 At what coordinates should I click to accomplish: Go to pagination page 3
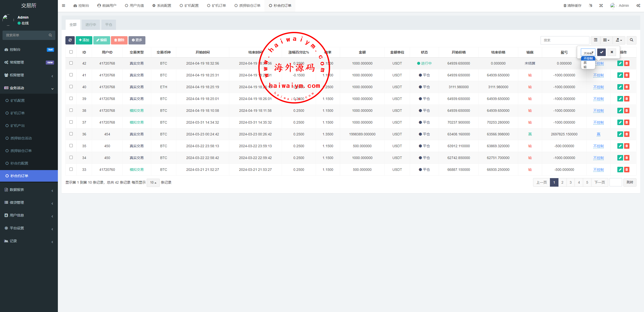pyautogui.click(x=571, y=182)
